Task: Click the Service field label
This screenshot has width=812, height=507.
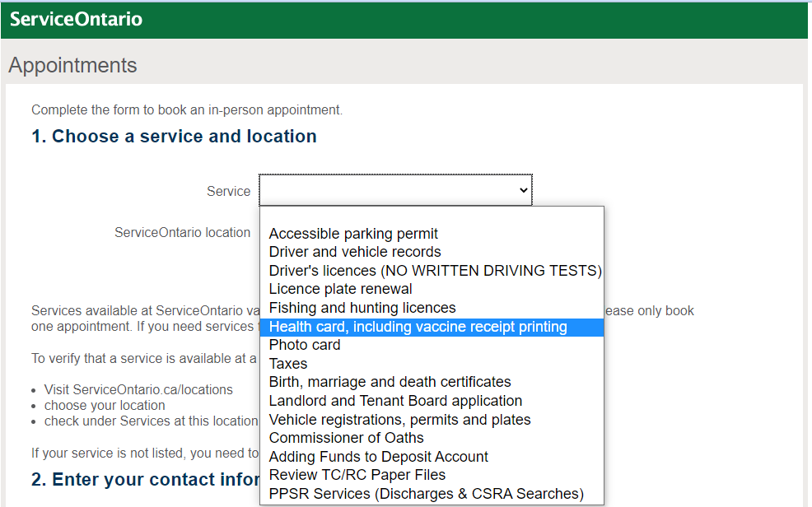Action: pyautogui.click(x=228, y=192)
